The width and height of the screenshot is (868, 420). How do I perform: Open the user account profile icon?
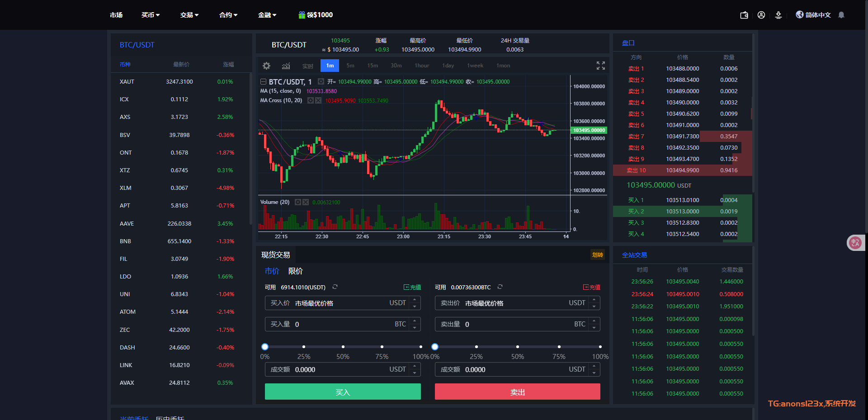761,15
